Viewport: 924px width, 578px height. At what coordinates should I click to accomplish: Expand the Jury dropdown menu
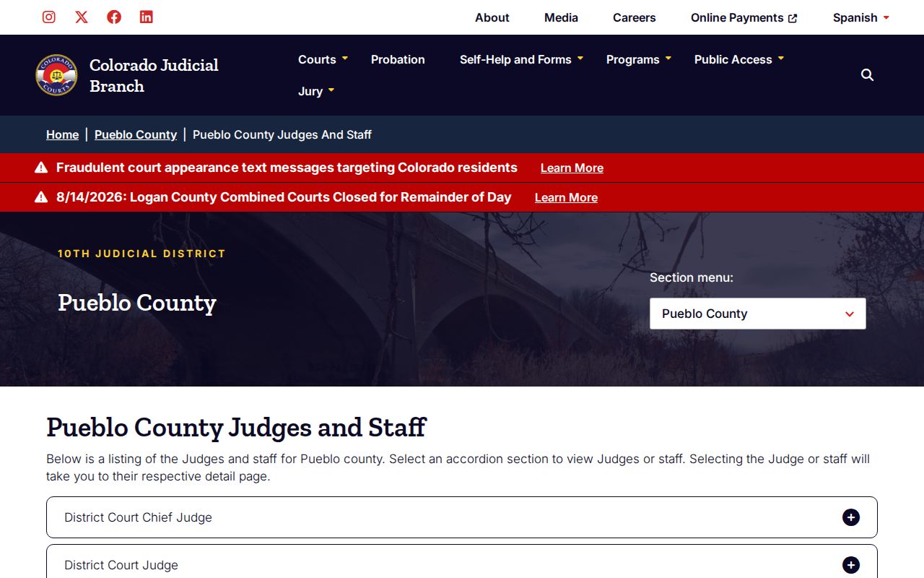coord(331,90)
